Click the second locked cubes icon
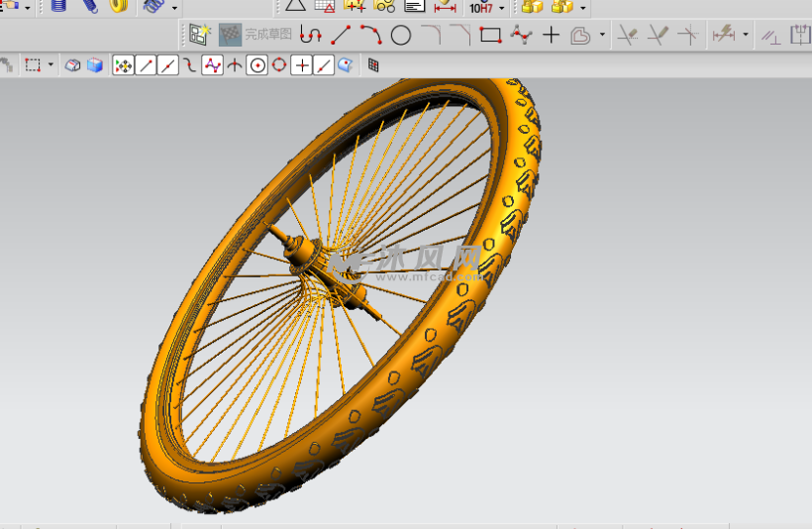Image resolution: width=812 pixels, height=529 pixels. click(x=562, y=6)
